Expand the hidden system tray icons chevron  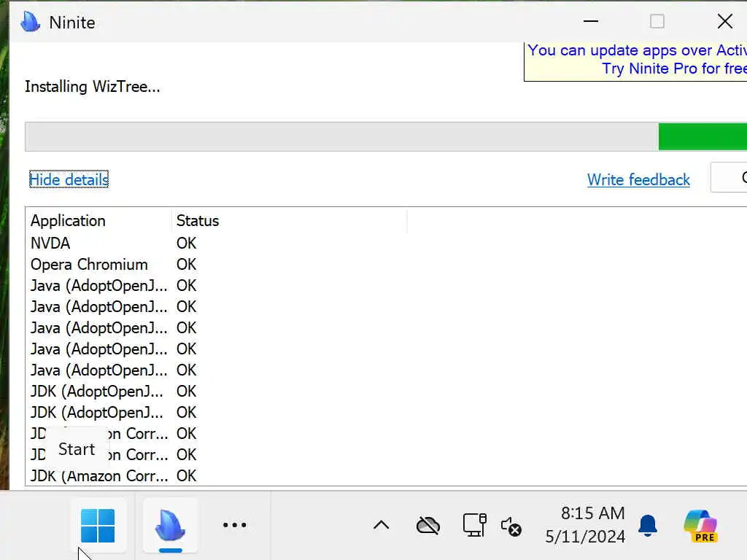coord(381,525)
